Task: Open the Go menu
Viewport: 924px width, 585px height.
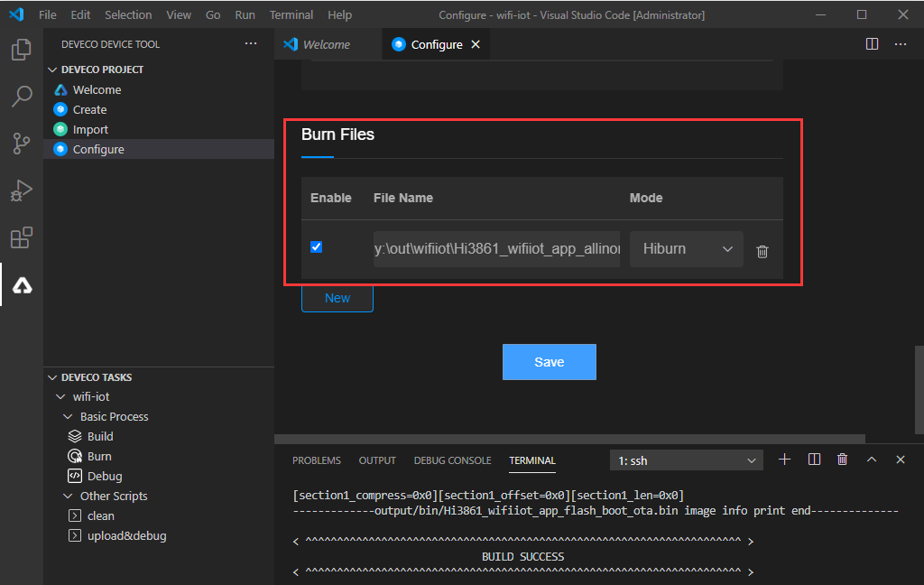Action: tap(213, 14)
